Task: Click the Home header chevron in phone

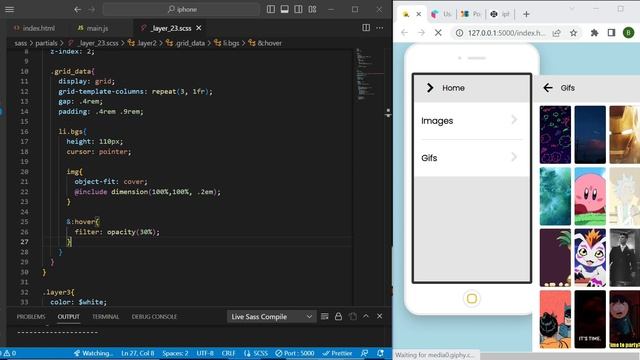Action: pyautogui.click(x=430, y=88)
